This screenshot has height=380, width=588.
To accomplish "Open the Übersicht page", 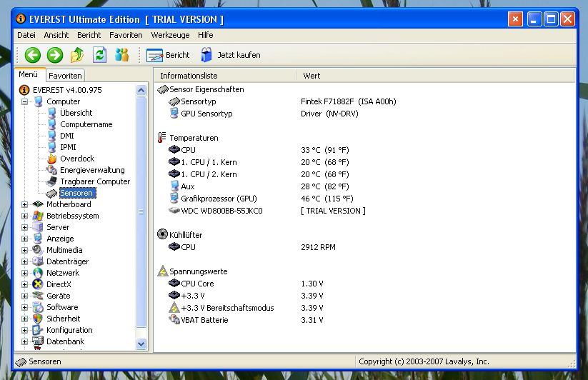I will [x=76, y=113].
